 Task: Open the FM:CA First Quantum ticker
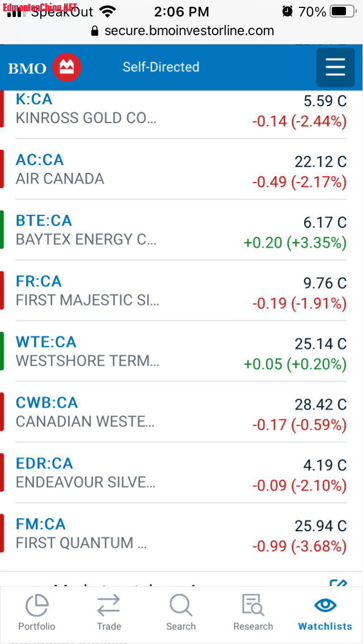[x=40, y=524]
